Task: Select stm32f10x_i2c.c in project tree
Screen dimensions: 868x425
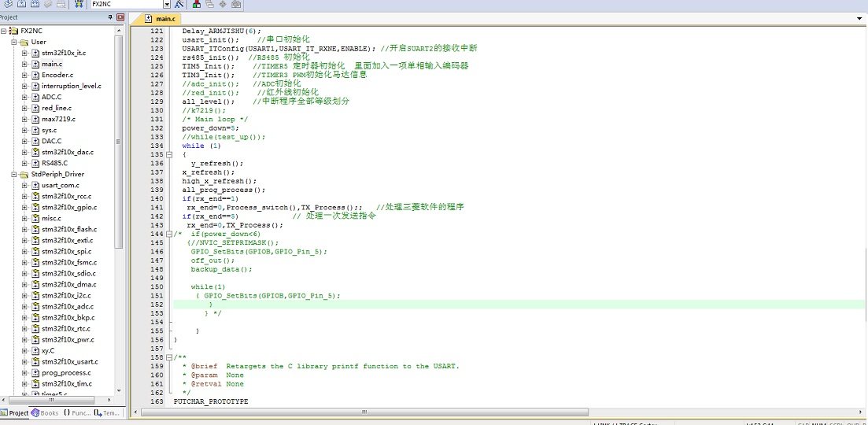Action: coord(68,295)
